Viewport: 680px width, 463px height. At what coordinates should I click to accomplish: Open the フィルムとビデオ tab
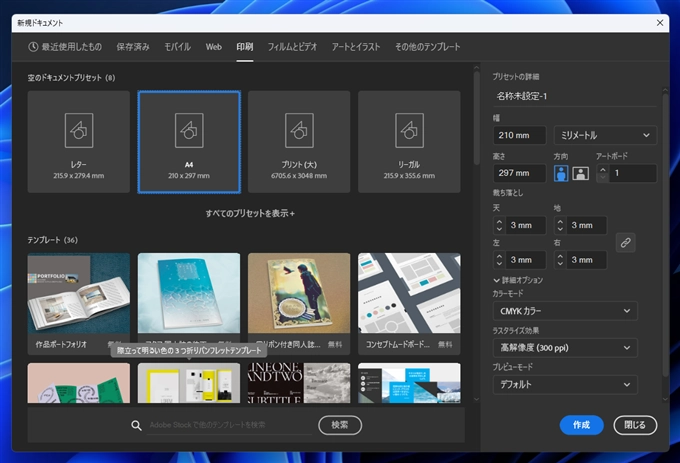click(x=292, y=47)
